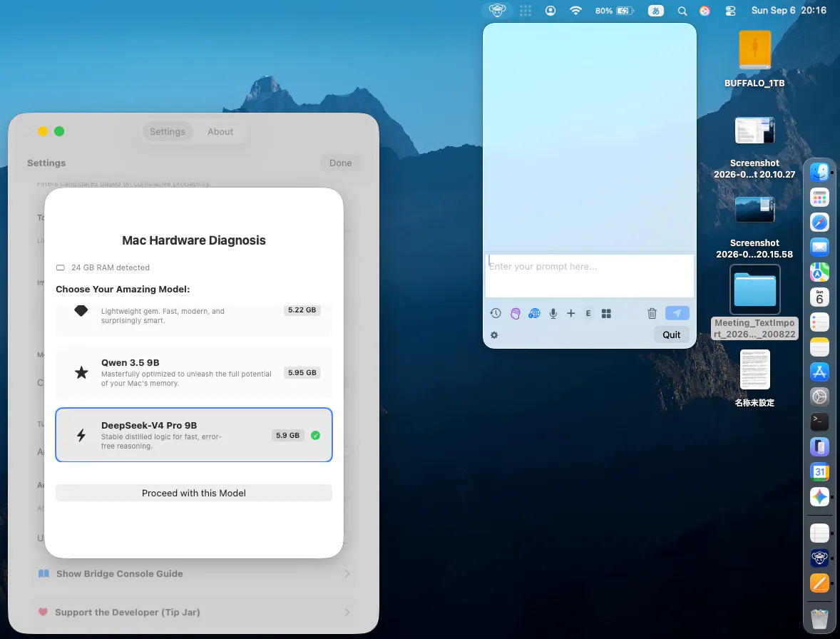
Task: Click the 5.95 GB size badge
Action: [302, 372]
